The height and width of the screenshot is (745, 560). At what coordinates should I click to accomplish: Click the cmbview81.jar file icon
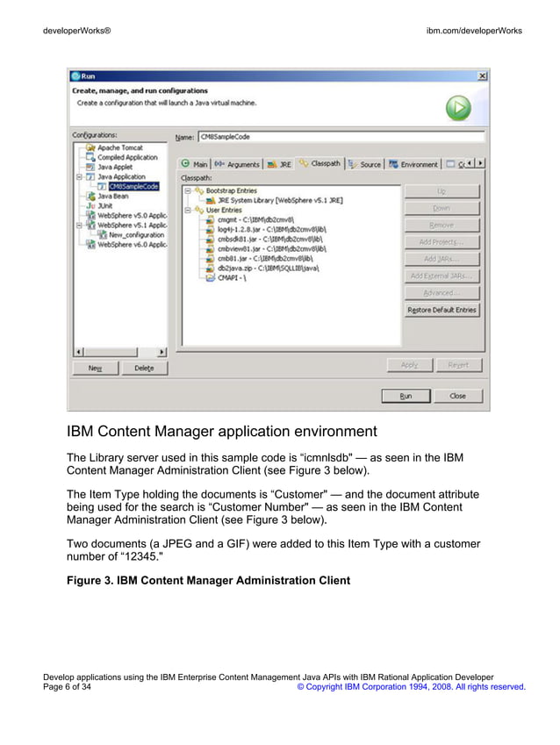tap(211, 249)
